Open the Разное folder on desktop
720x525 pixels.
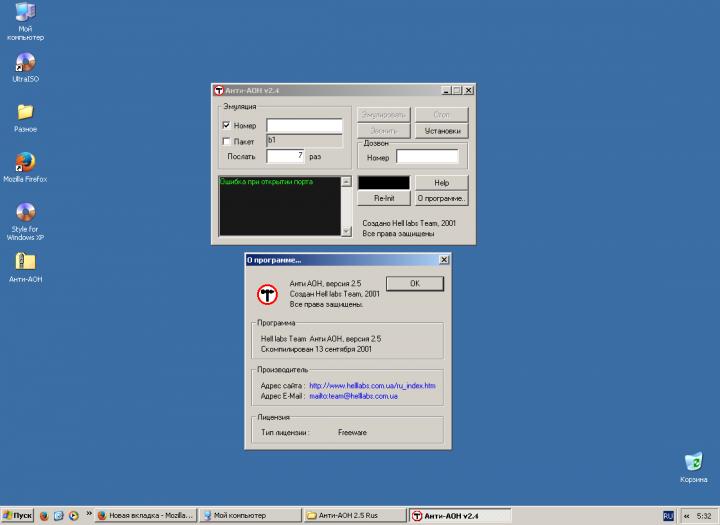[x=26, y=112]
